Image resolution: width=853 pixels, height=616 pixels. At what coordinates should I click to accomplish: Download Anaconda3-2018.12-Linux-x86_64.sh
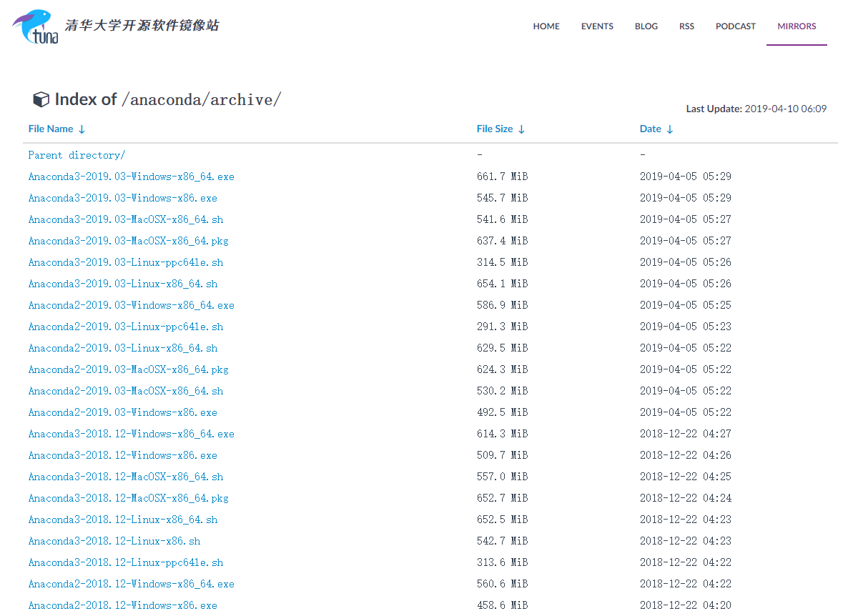click(x=123, y=520)
